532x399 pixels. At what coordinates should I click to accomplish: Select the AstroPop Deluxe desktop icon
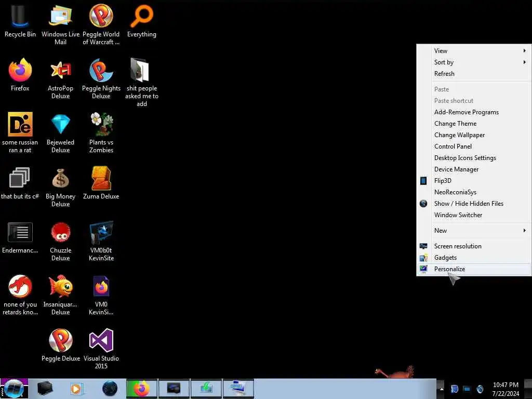pyautogui.click(x=60, y=79)
